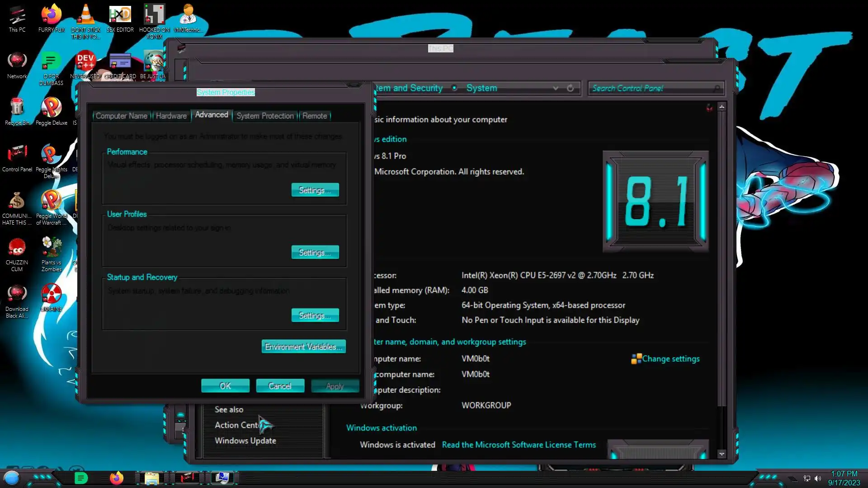Open Firefox from the taskbar

(x=116, y=478)
